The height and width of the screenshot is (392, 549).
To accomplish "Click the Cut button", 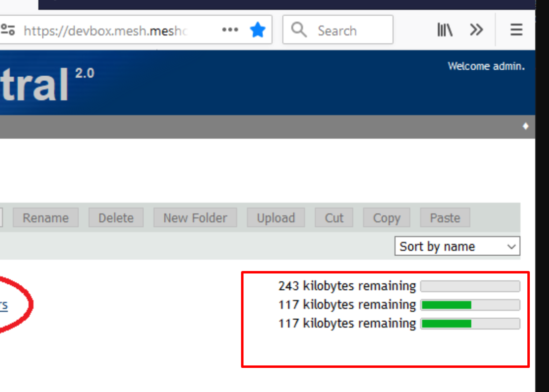I will (x=334, y=218).
